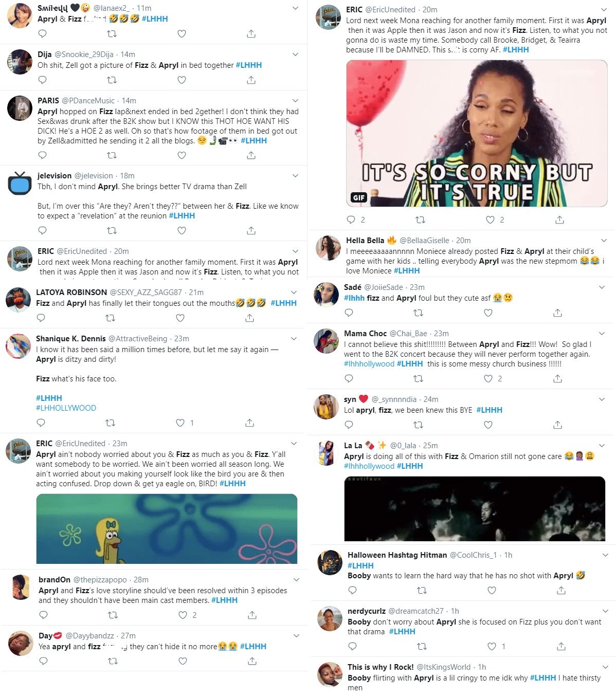Open the @CoolChris_1 profile handle
This screenshot has width=616, height=697.
click(x=474, y=555)
